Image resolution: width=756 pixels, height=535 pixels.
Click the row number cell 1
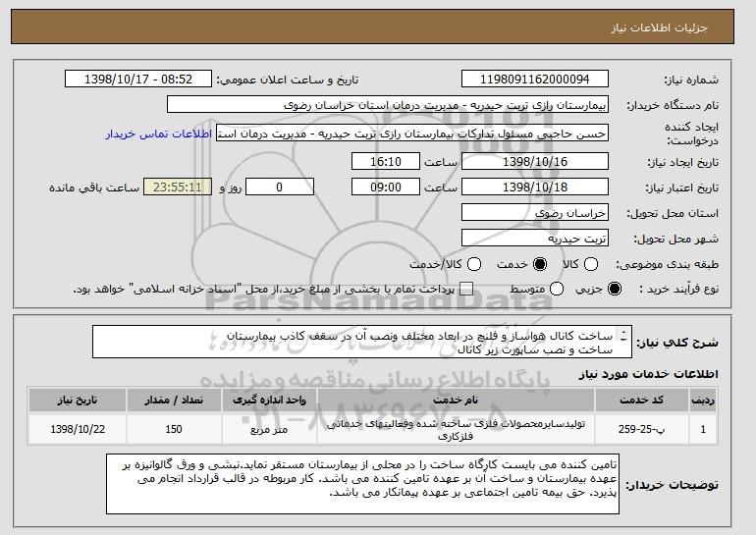(x=703, y=429)
